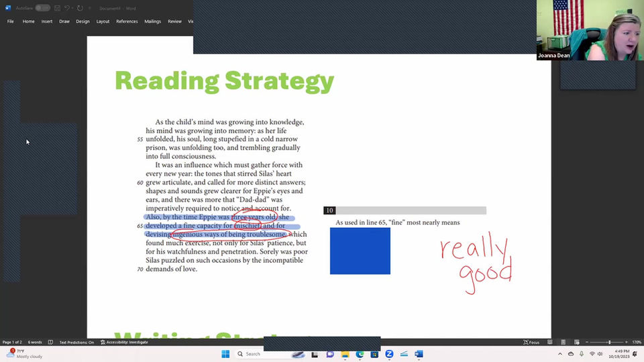The height and width of the screenshot is (362, 644).
Task: Open the References tab
Action: point(127,21)
